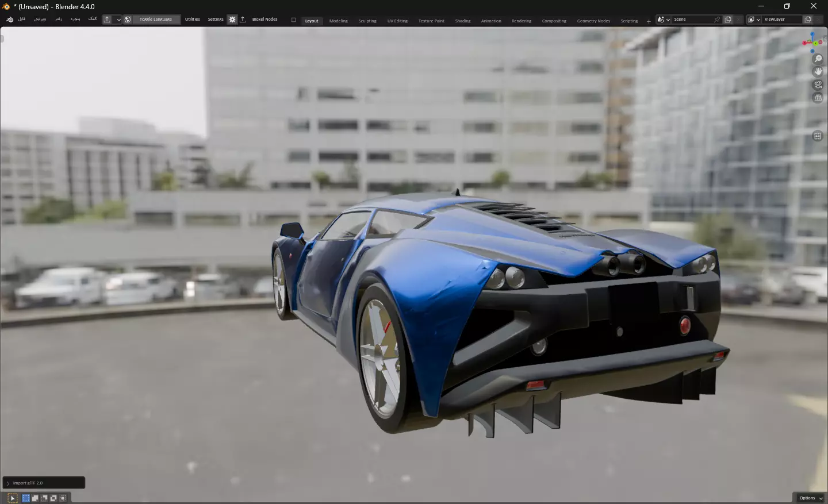The width and height of the screenshot is (828, 504).
Task: Choose the Subtract selection mode icon
Action: [x=44, y=498]
